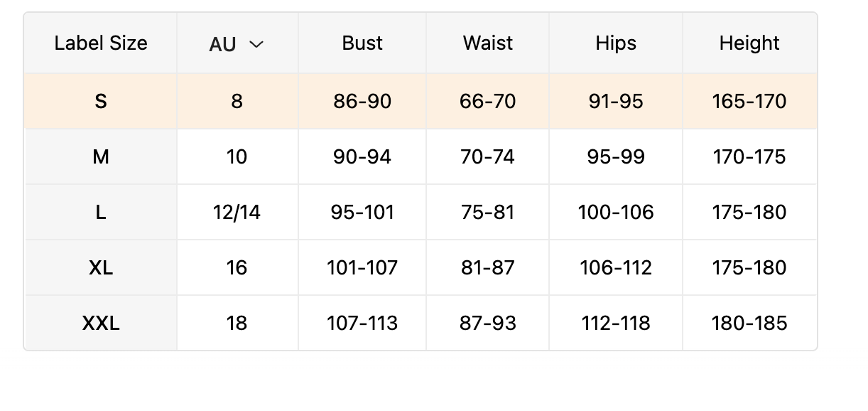Click the Height column header
The image size is (868, 411).
pyautogui.click(x=749, y=43)
